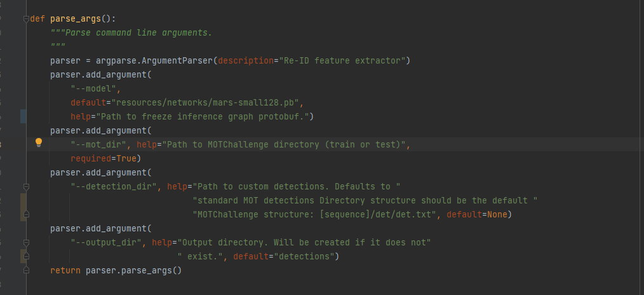This screenshot has height=295, width=644.
Task: Click the docstring text "Parse command line arguments."
Action: coord(139,33)
